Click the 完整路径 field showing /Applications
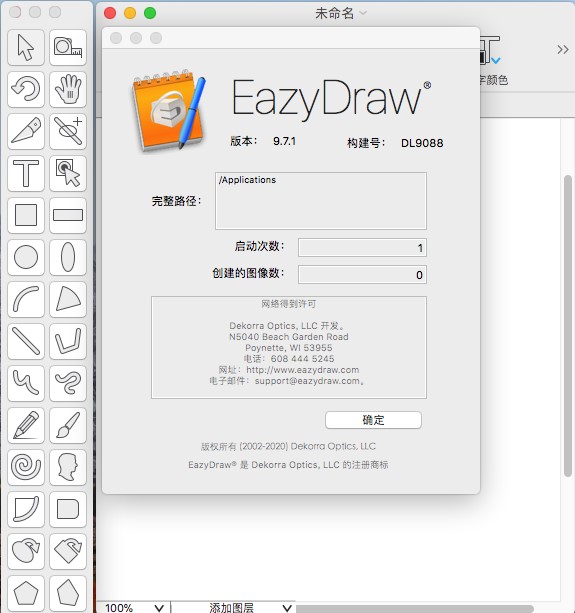Image resolution: width=575 pixels, height=613 pixels. (321, 201)
